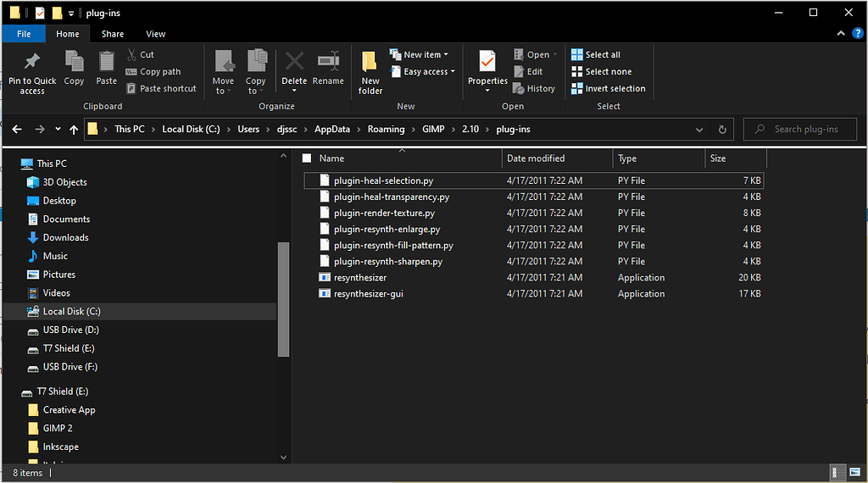Open Creative App folder in sidebar
This screenshot has height=483, width=868.
[61, 410]
